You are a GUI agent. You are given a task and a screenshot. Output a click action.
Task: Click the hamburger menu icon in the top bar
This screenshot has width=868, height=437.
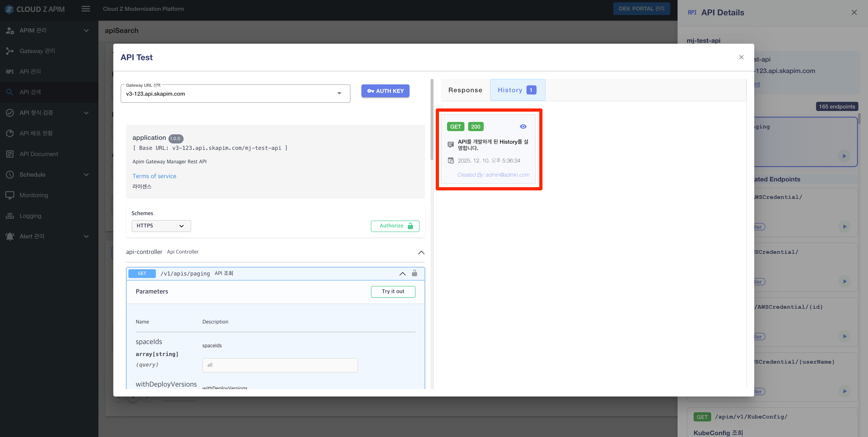pyautogui.click(x=86, y=9)
